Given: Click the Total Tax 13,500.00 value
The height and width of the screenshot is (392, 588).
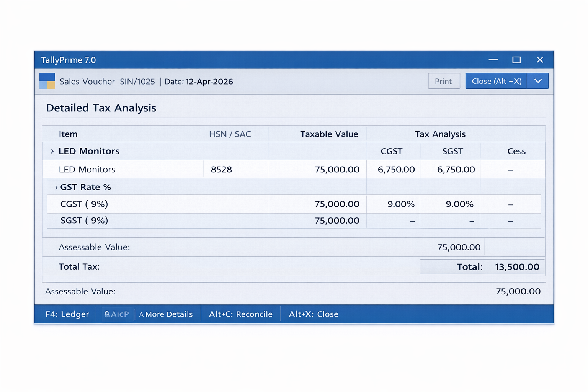Looking at the screenshot, I should 517,266.
